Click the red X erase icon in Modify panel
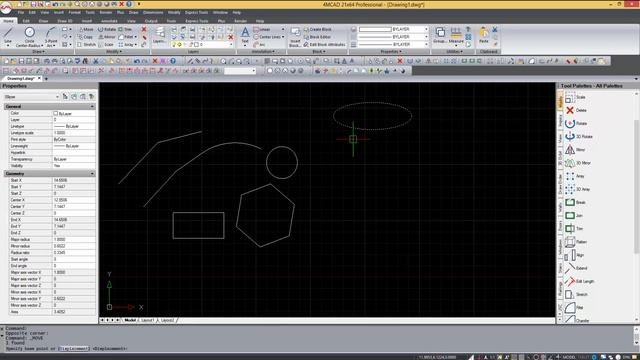This screenshot has height=360, width=640. point(144,29)
